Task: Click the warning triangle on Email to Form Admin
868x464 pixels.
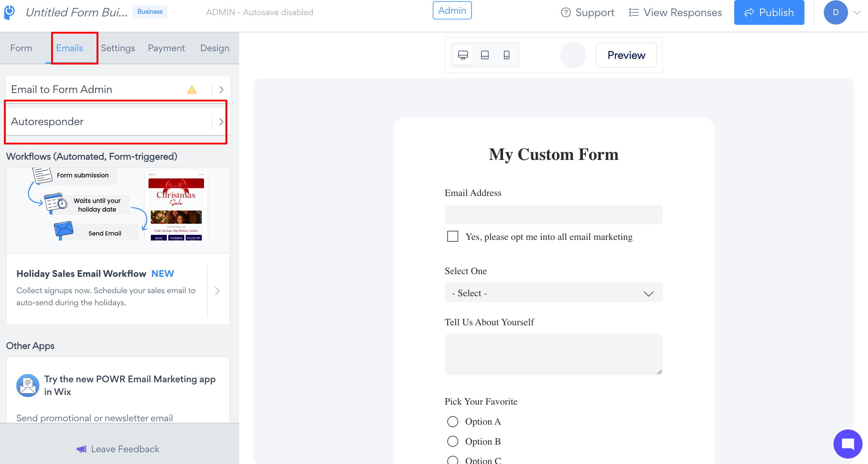Action: pyautogui.click(x=192, y=90)
